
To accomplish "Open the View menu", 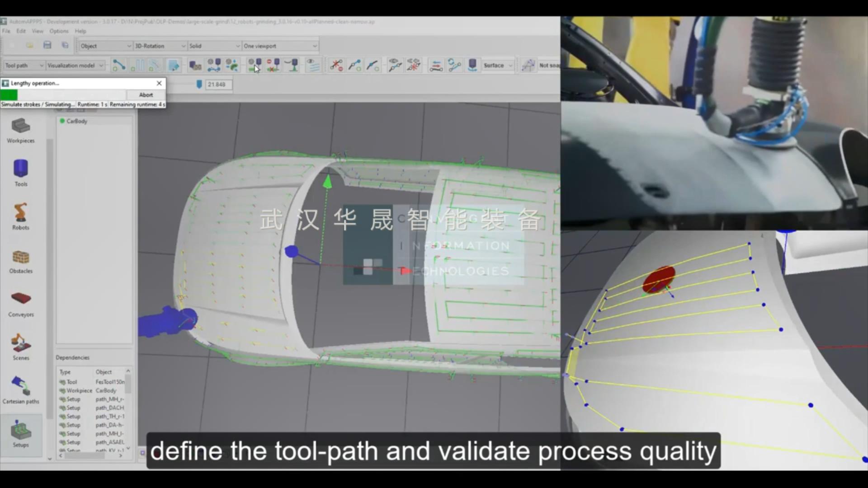I will (38, 31).
